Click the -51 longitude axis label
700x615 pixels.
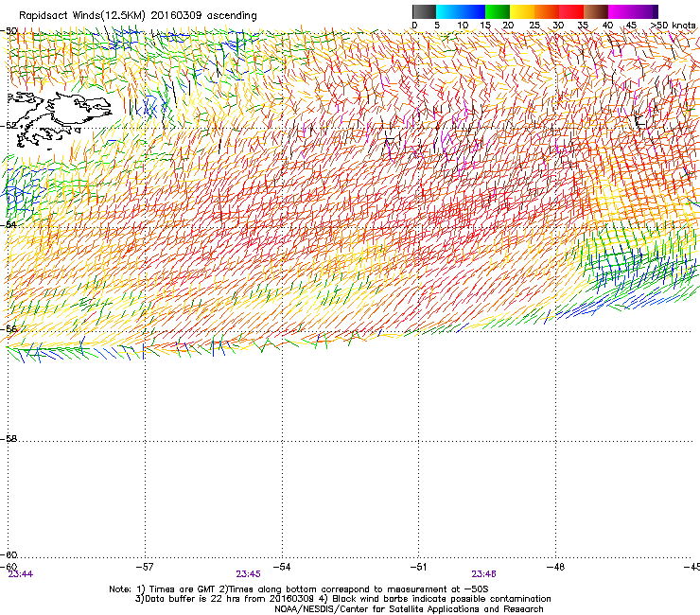pyautogui.click(x=419, y=567)
